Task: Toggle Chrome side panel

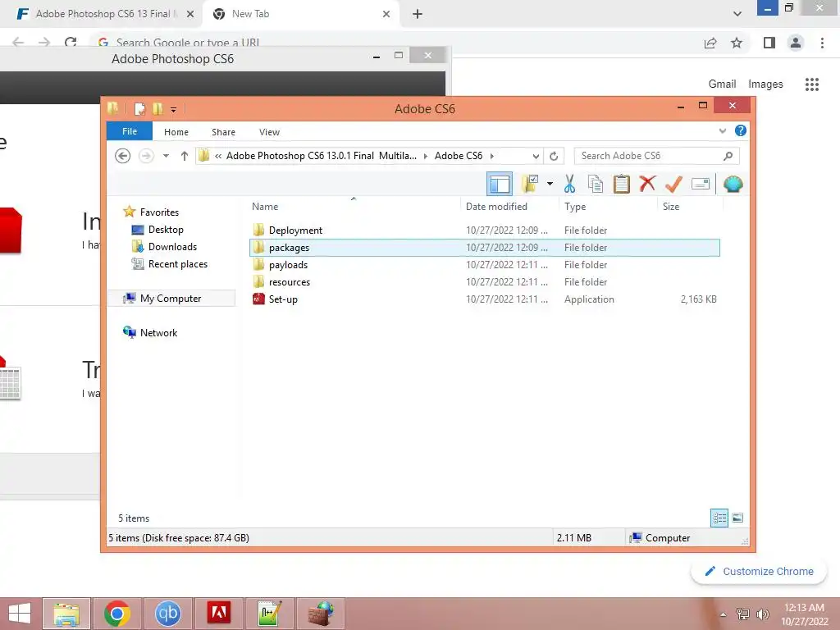Action: pyautogui.click(x=769, y=43)
